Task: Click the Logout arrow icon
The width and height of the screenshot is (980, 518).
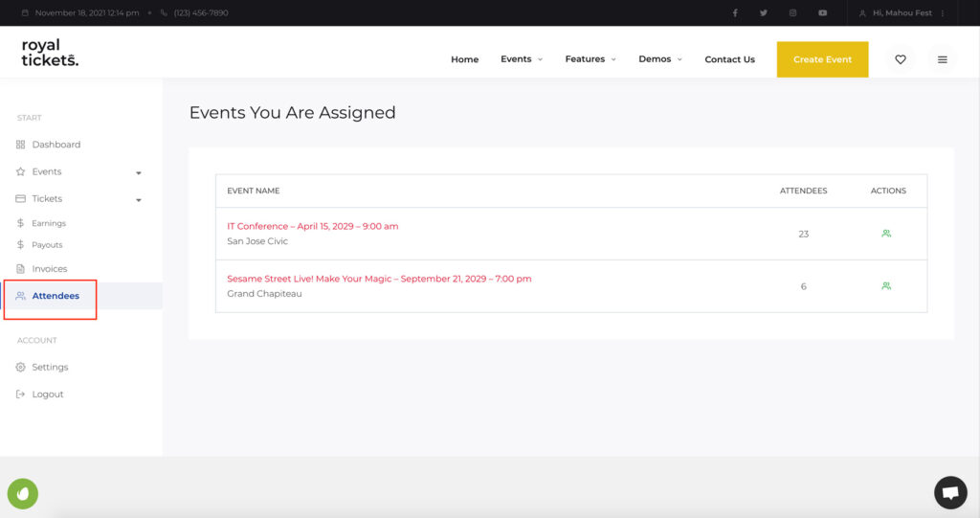Action: [x=21, y=394]
